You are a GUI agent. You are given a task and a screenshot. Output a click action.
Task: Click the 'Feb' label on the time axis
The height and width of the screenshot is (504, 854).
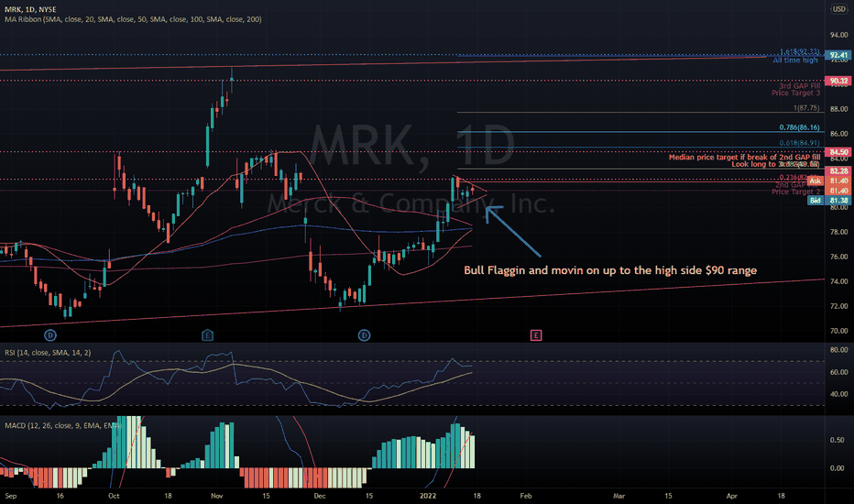click(526, 496)
